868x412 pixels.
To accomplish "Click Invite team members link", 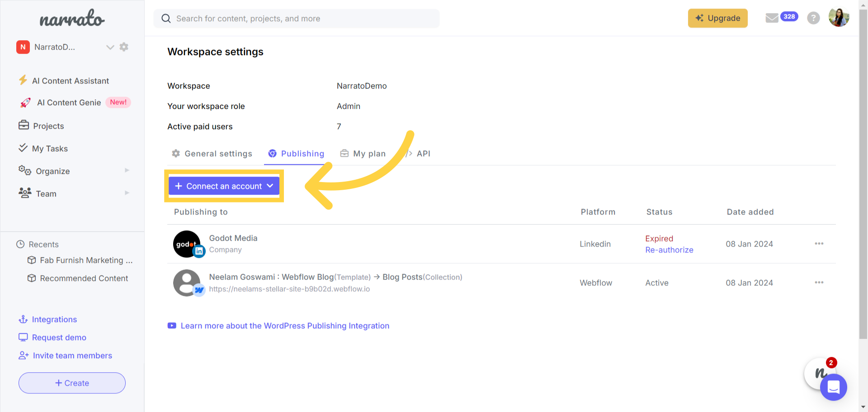I will coord(72,356).
